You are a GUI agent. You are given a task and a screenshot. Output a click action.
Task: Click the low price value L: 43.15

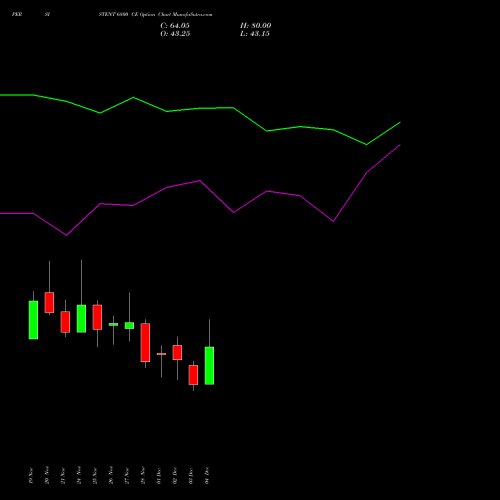click(255, 34)
